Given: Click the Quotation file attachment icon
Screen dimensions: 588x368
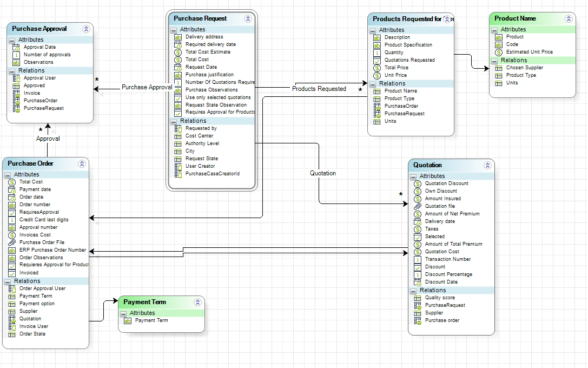Looking at the screenshot, I should [418, 206].
